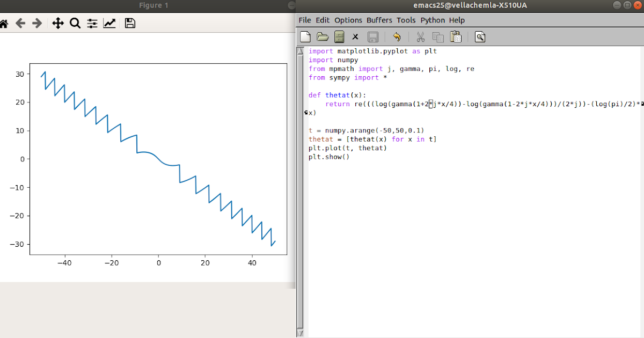Open the Buffers menu
This screenshot has width=644, height=338.
click(x=379, y=20)
